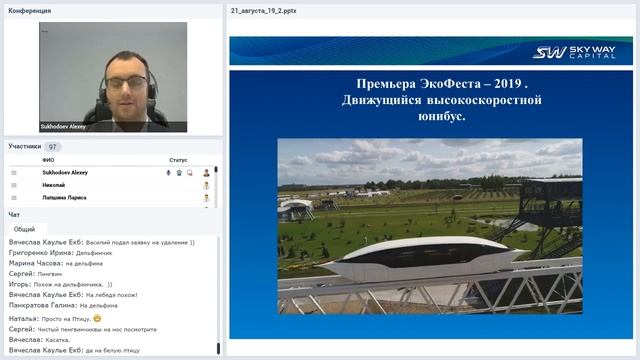Click the Участники panel header

[25, 146]
